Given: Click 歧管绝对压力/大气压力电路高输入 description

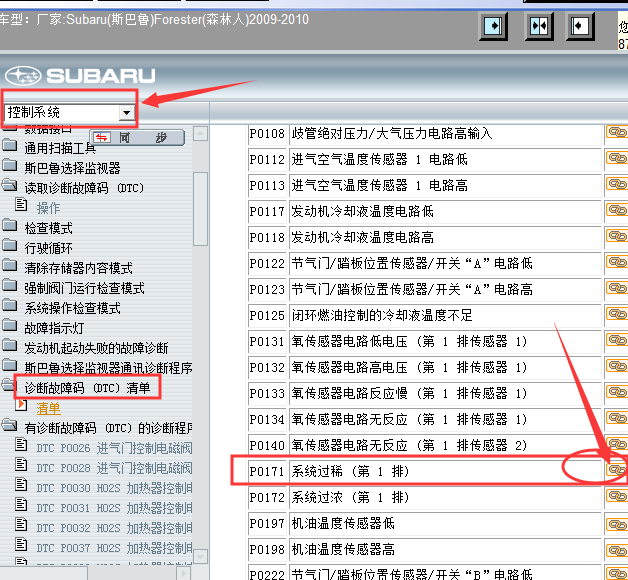Looking at the screenshot, I should click(x=392, y=133).
